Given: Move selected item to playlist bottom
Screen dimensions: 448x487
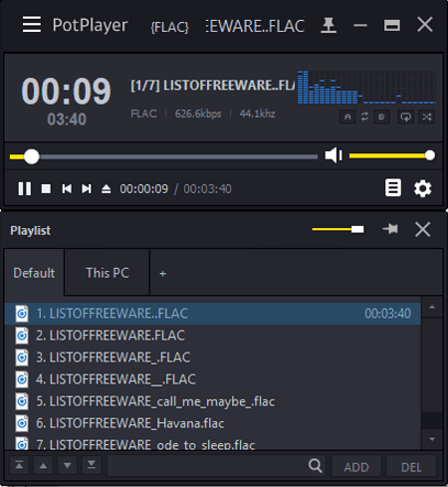Looking at the screenshot, I should click(92, 465).
